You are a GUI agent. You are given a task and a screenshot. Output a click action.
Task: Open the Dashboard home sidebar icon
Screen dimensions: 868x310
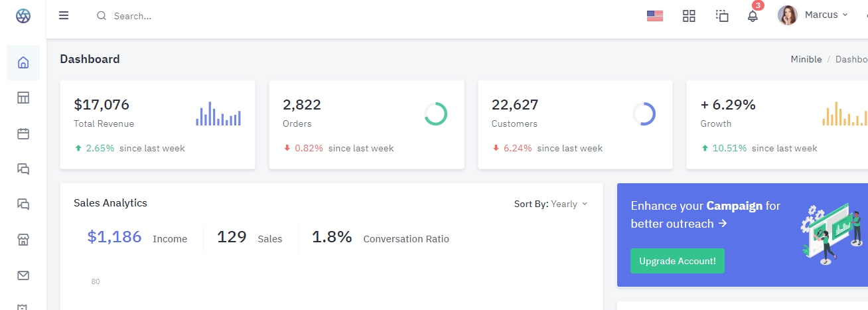coord(23,63)
